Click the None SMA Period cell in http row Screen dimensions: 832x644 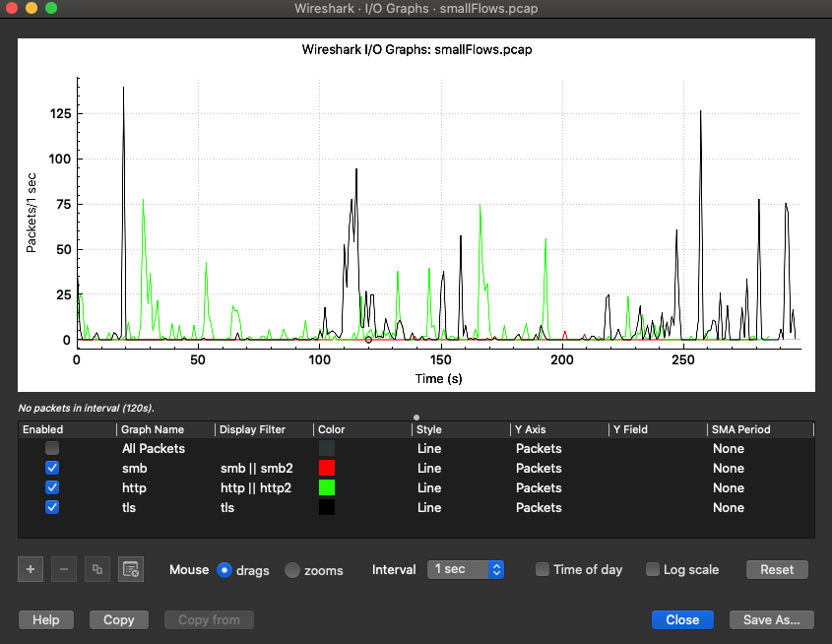click(729, 488)
